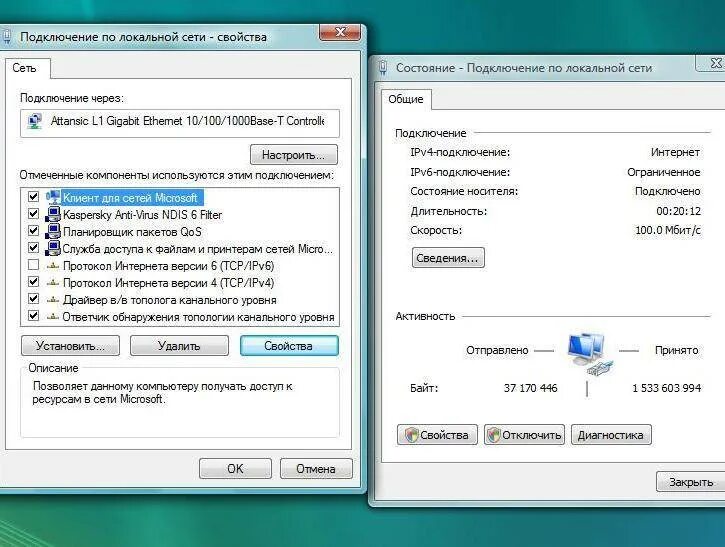The image size is (725, 547).
Task: Click the network activity computers icon
Action: (590, 353)
